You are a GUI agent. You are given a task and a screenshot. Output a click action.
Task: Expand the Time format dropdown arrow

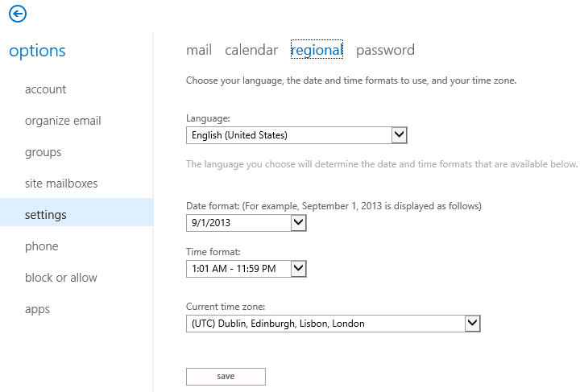click(x=298, y=269)
